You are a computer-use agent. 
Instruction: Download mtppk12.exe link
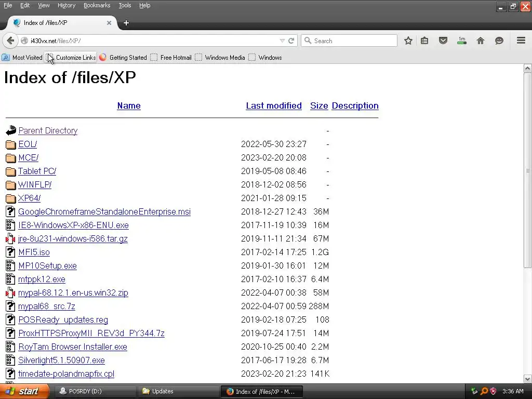coord(42,279)
